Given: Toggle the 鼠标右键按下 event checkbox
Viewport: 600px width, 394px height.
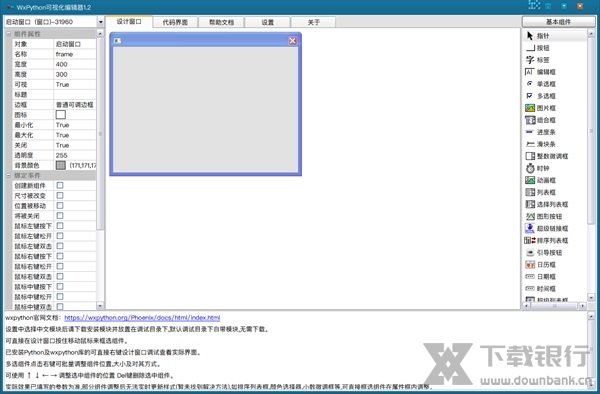Looking at the screenshot, I should click(60, 256).
